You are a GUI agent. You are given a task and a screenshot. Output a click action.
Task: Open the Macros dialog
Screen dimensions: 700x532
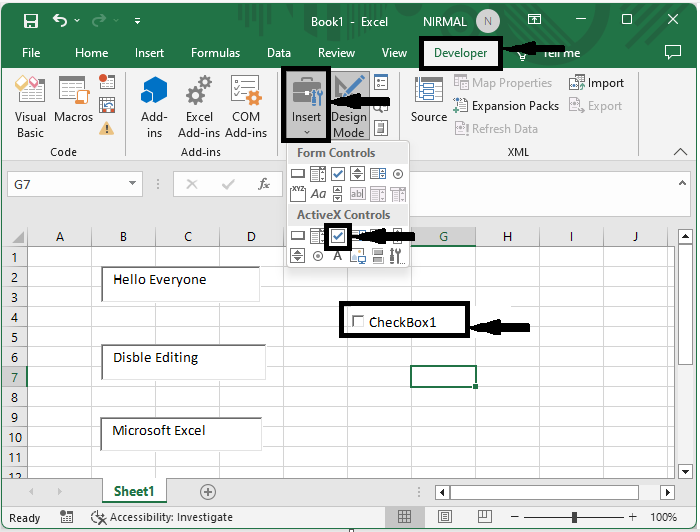(74, 99)
